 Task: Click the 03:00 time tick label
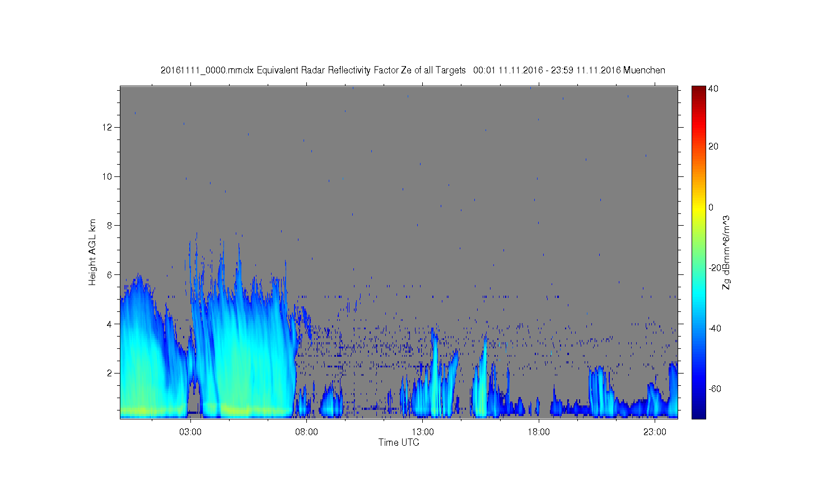pyautogui.click(x=190, y=432)
